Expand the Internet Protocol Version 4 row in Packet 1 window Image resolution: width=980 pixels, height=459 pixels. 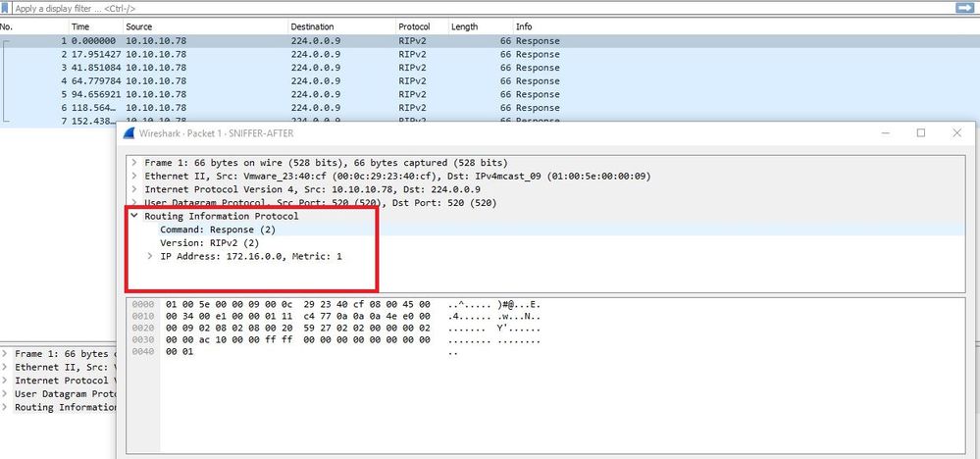(x=134, y=189)
